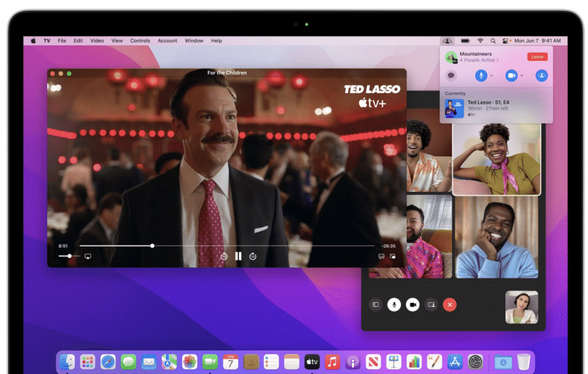Image resolution: width=588 pixels, height=374 pixels.
Task: Toggle screen sharing in the FaceTime call bar
Action: click(431, 305)
